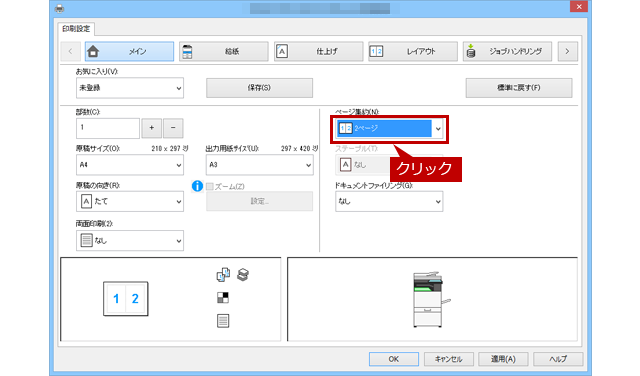
Task: Open the 原稿の向き dropdown
Action: (130, 202)
